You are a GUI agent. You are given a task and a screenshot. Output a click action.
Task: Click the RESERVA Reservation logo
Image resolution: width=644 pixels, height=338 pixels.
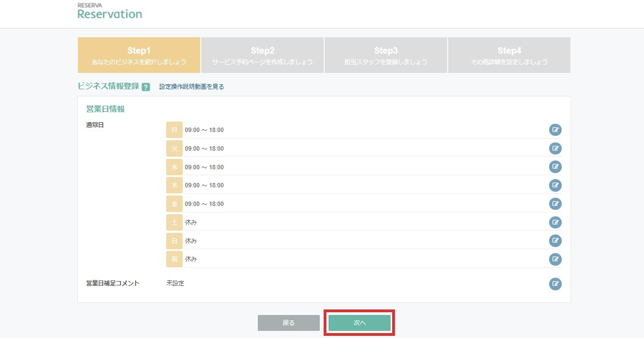[x=110, y=12]
